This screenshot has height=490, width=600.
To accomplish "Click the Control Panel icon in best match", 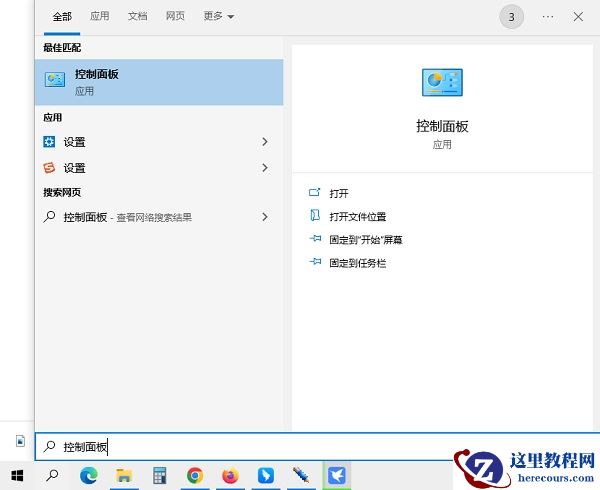I will point(55,80).
